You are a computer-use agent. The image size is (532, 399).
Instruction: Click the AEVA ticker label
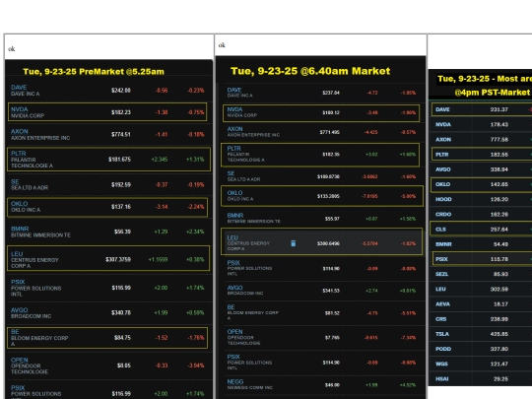442,304
